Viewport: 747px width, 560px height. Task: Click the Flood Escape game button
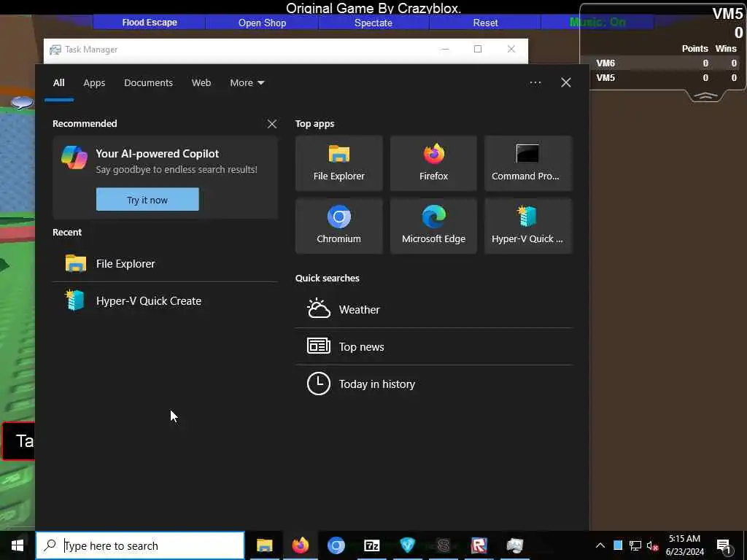click(149, 23)
